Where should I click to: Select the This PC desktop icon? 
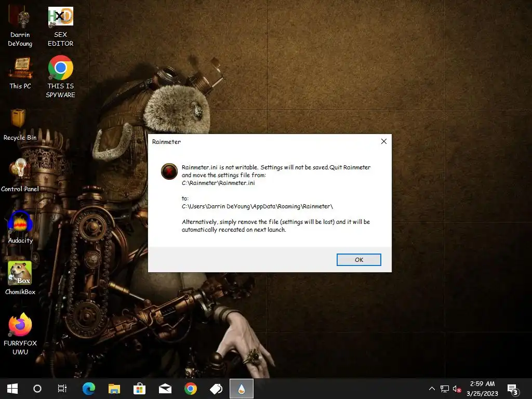point(20,73)
